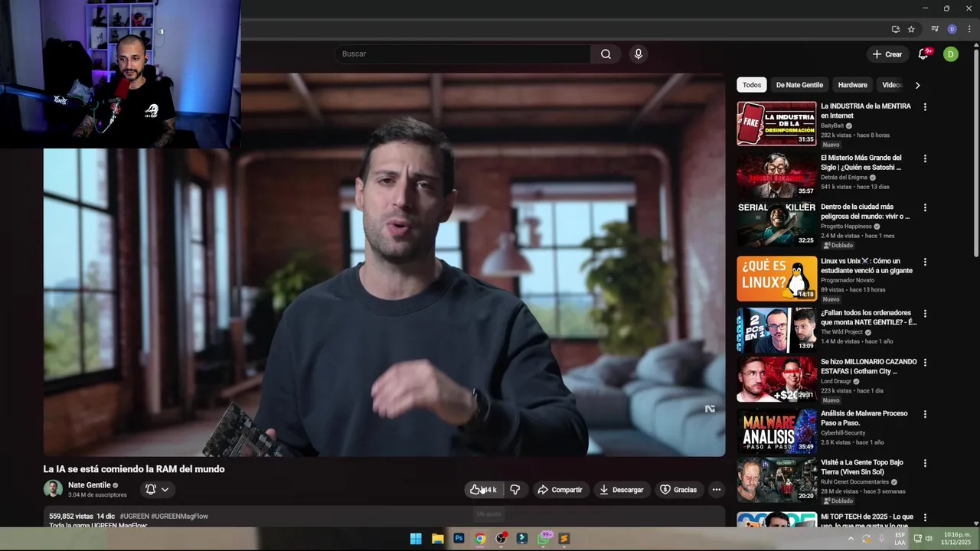Viewport: 980px width, 551px height.
Task: Open options for ¿Fallan todos los ordenadores video
Action: (925, 313)
